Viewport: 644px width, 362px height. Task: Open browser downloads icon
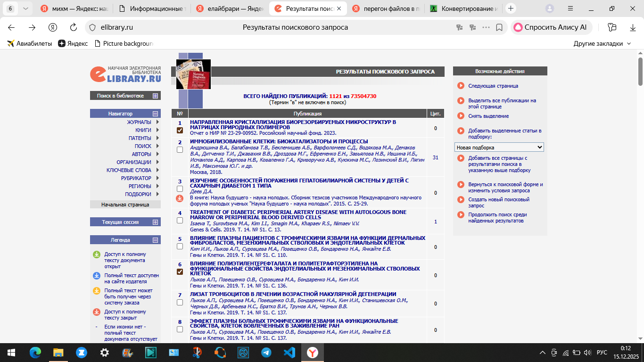click(x=633, y=27)
